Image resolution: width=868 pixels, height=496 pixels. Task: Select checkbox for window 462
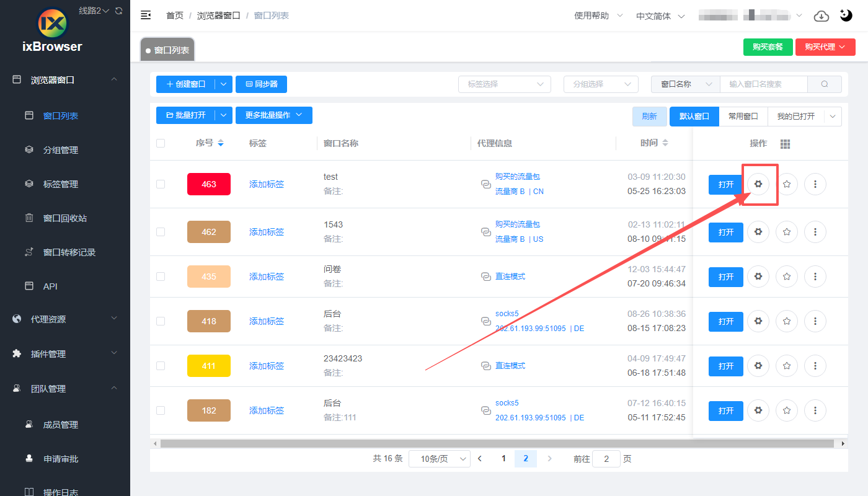click(161, 232)
